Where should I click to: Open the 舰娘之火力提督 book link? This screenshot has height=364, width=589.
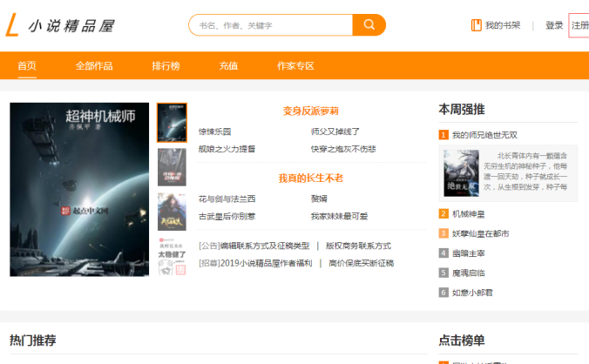[x=227, y=149]
